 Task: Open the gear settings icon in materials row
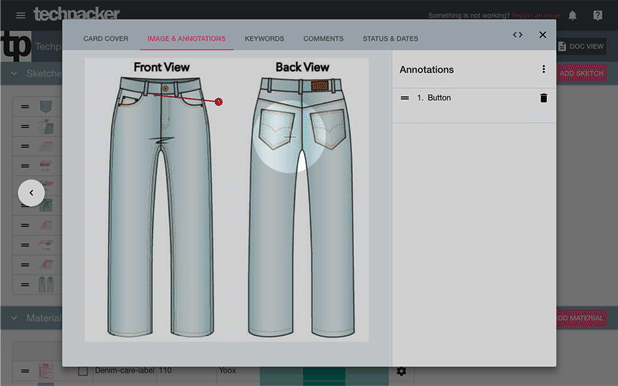pyautogui.click(x=401, y=371)
